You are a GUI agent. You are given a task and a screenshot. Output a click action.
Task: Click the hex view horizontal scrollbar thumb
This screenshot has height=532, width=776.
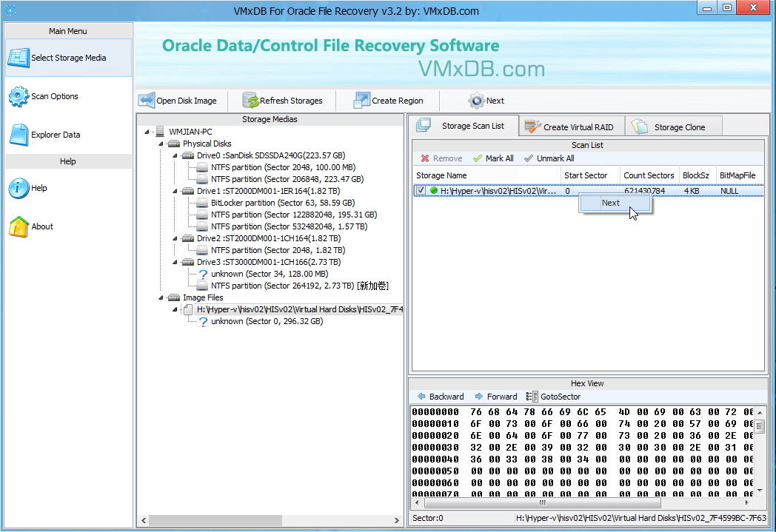click(543, 502)
